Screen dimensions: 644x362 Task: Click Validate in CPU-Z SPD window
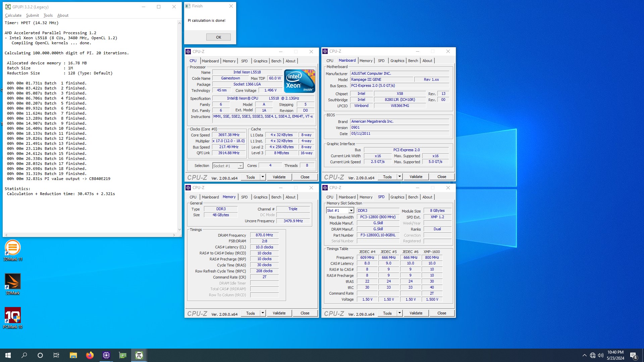click(416, 313)
